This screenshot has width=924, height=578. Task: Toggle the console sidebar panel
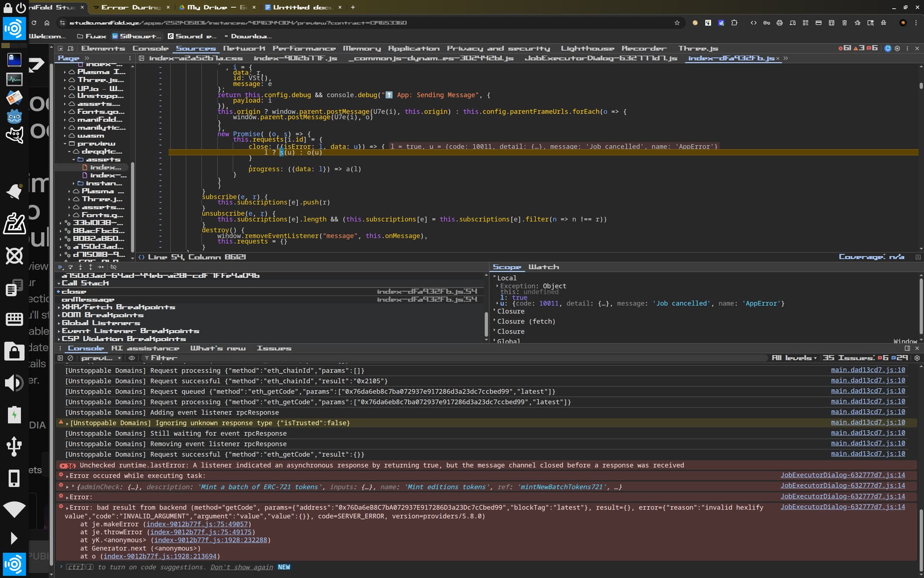pos(60,358)
